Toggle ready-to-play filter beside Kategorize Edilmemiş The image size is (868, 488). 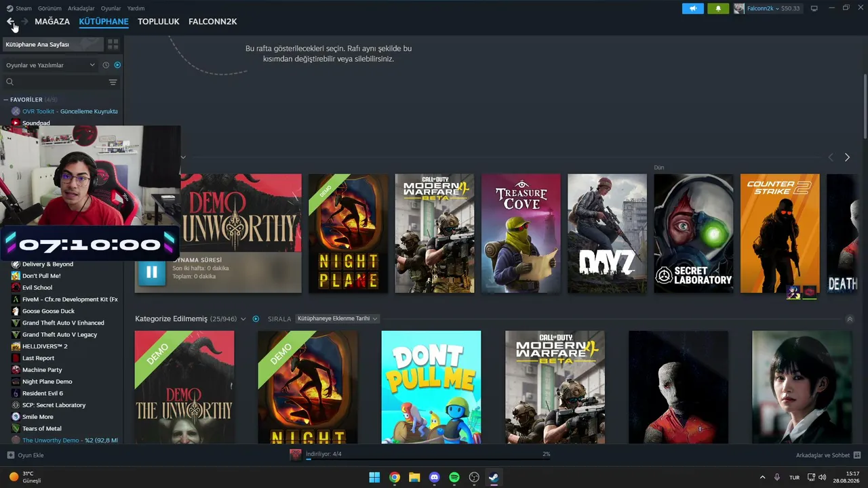click(x=256, y=319)
